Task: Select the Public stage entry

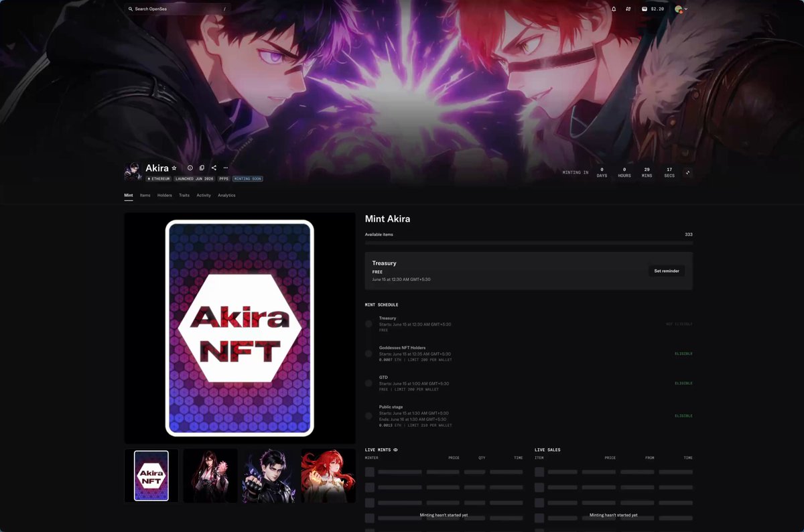Action: (529, 415)
